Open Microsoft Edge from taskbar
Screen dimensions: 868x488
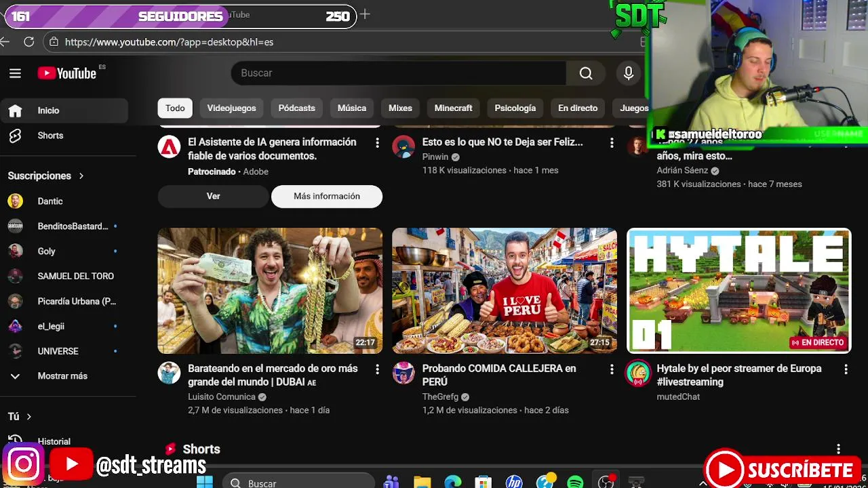pos(452,482)
